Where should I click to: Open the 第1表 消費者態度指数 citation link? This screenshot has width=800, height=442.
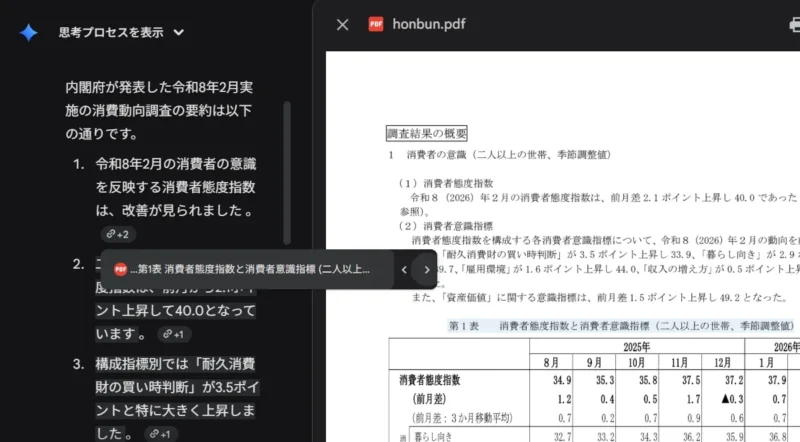(x=249, y=269)
